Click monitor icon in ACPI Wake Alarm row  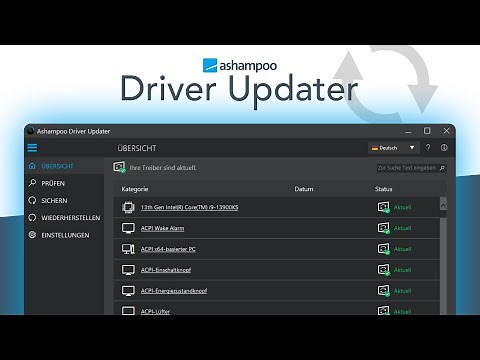pos(128,228)
